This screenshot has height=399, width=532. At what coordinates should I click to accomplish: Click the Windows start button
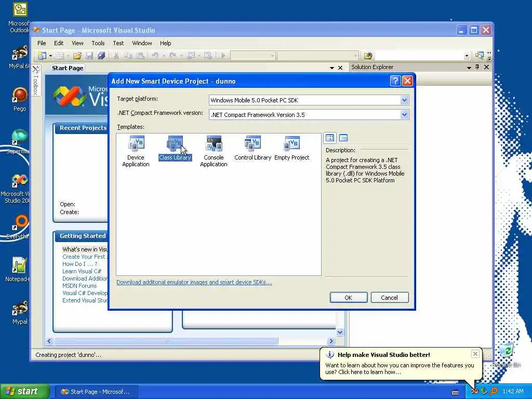pyautogui.click(x=24, y=392)
